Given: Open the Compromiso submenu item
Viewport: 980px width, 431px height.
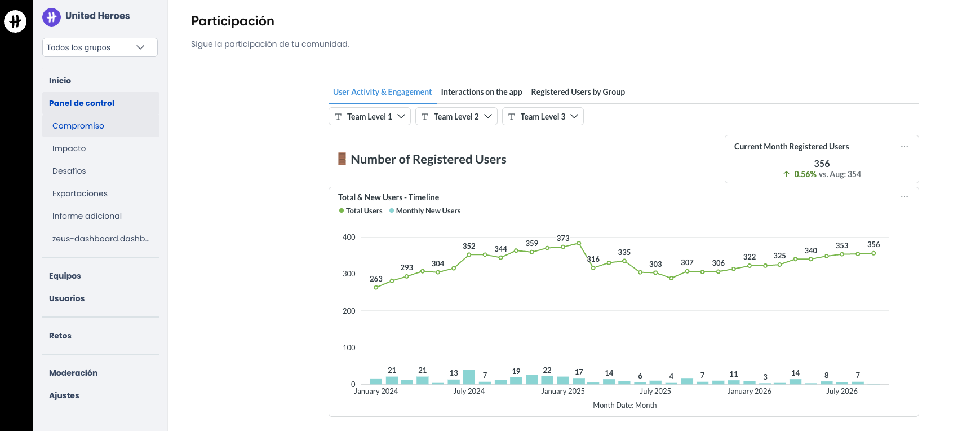Looking at the screenshot, I should 101,126.
